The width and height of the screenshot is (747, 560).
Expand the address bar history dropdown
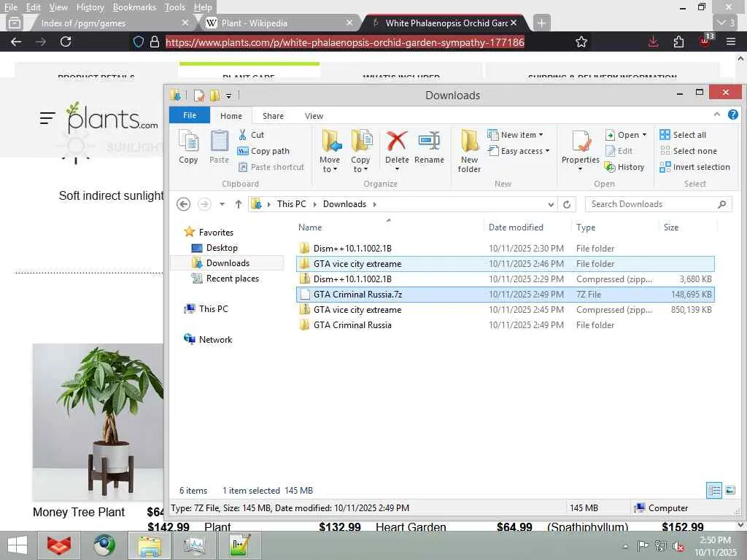(551, 204)
